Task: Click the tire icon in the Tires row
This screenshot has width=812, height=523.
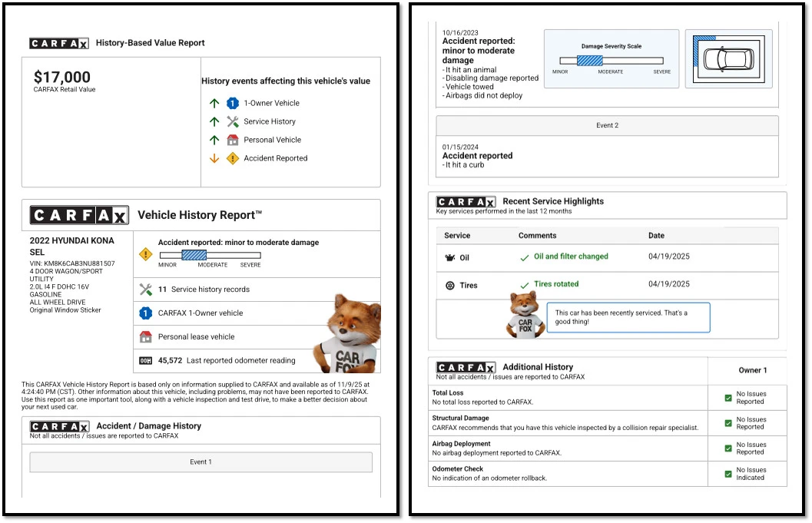Action: click(450, 286)
